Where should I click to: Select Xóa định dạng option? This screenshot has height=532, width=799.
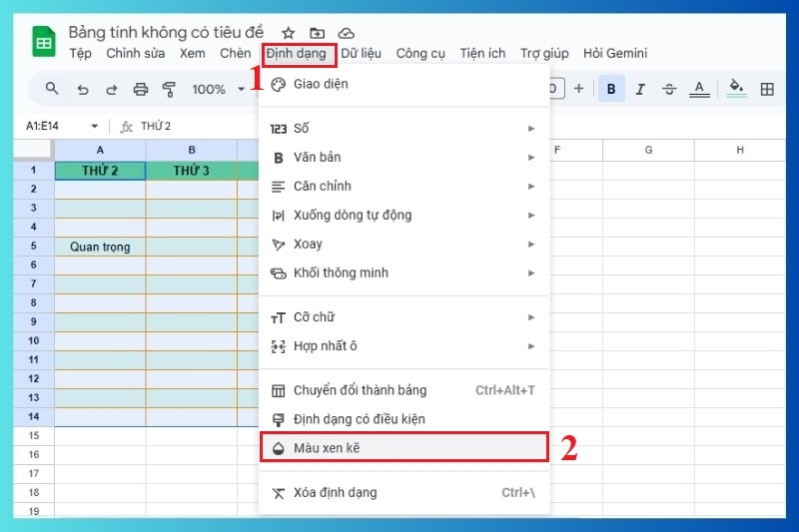click(404, 493)
